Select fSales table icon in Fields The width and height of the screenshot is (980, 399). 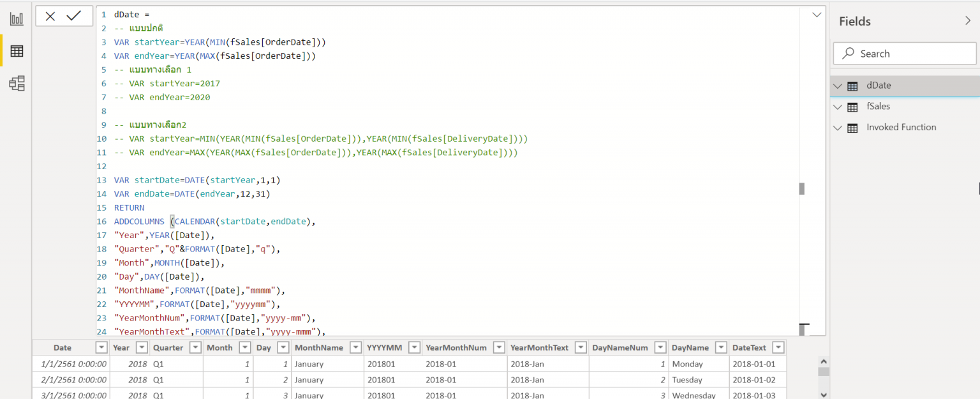(x=852, y=107)
